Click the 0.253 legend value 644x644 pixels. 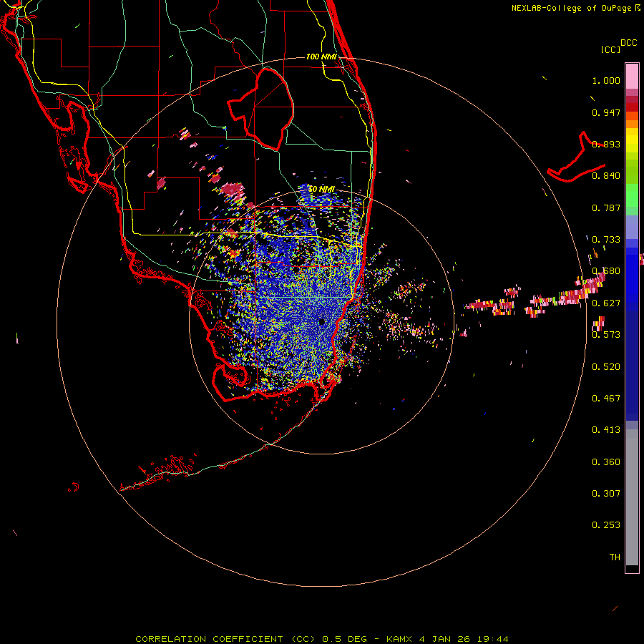(606, 525)
